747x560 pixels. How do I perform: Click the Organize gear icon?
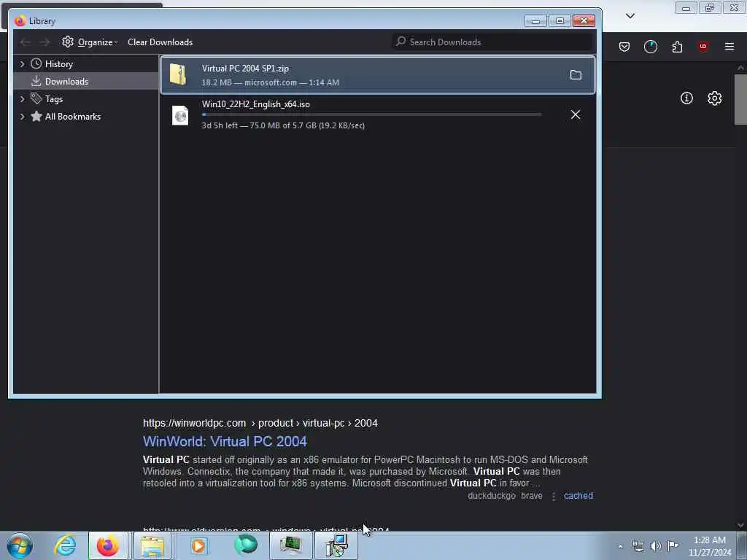click(x=68, y=42)
